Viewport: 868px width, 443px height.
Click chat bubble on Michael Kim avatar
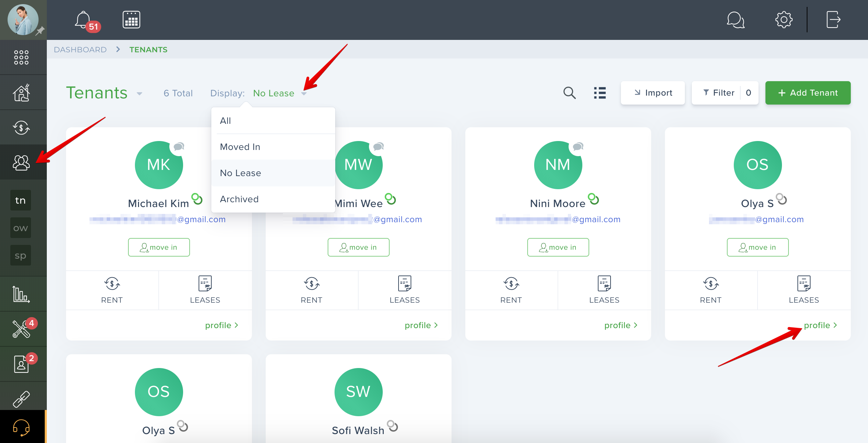click(179, 147)
